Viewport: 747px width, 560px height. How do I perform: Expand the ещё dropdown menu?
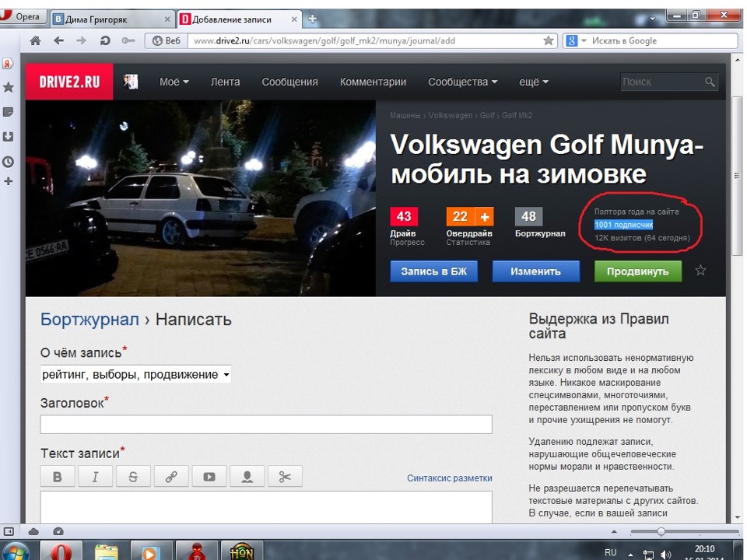[534, 82]
